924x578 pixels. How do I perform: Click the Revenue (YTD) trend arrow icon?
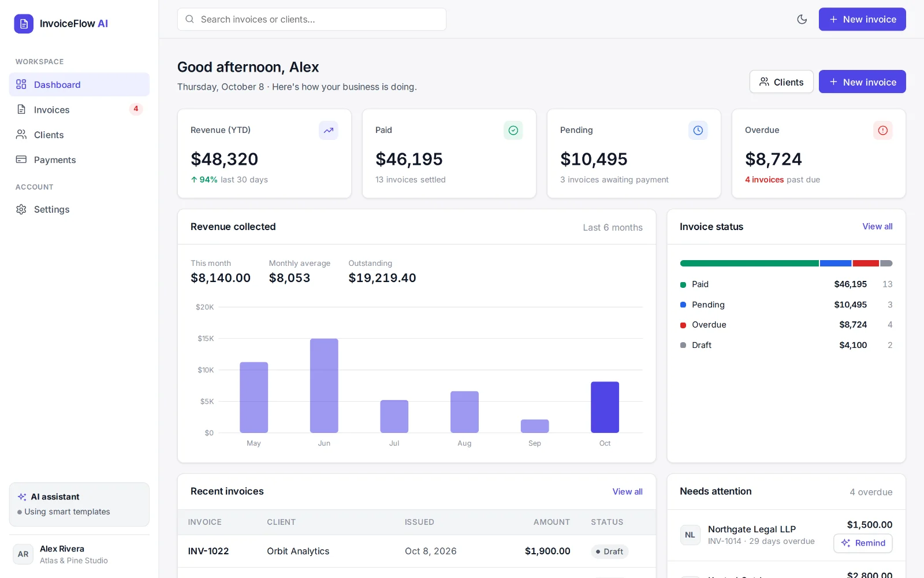pyautogui.click(x=329, y=131)
